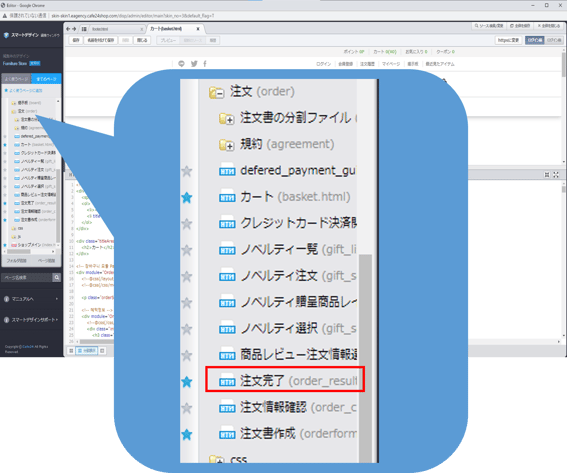
Task: Expand the css folder in the left sidebar
Action: (14, 229)
